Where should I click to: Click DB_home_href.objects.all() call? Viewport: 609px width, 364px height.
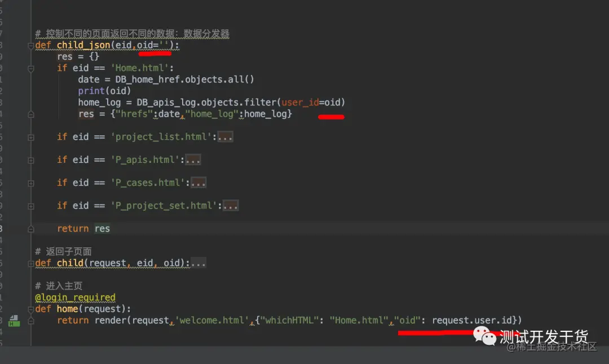tap(184, 79)
